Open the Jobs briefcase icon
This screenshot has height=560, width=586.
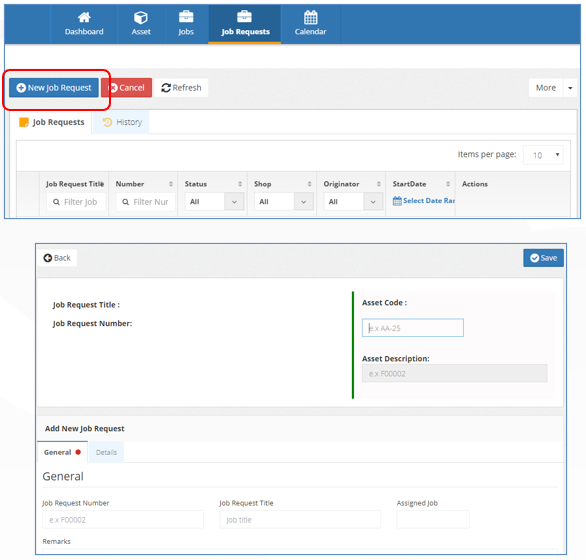[186, 17]
